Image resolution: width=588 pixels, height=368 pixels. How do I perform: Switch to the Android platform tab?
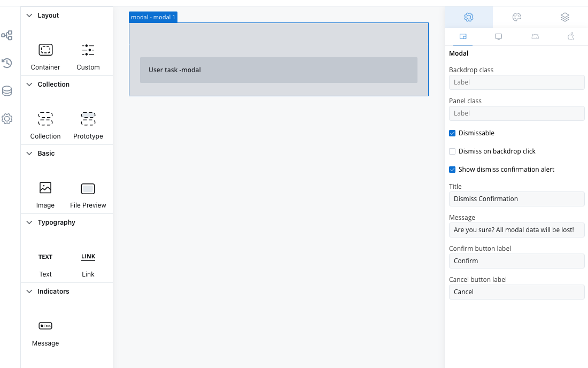coord(535,36)
